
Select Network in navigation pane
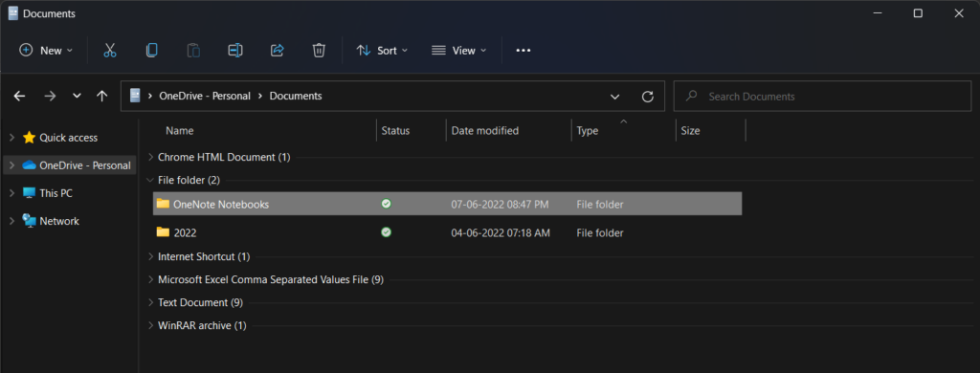(x=59, y=221)
